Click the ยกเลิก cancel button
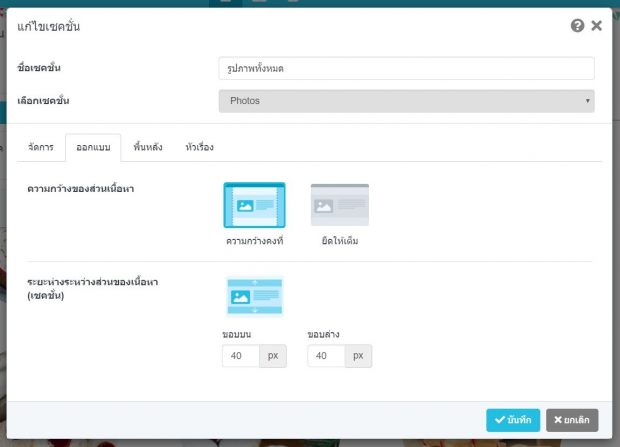The width and height of the screenshot is (620, 447). [572, 420]
